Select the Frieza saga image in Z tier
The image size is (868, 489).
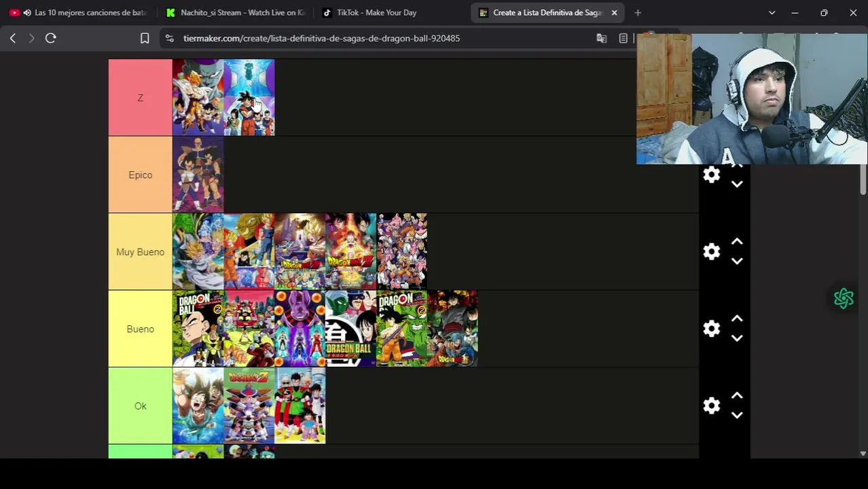point(198,98)
